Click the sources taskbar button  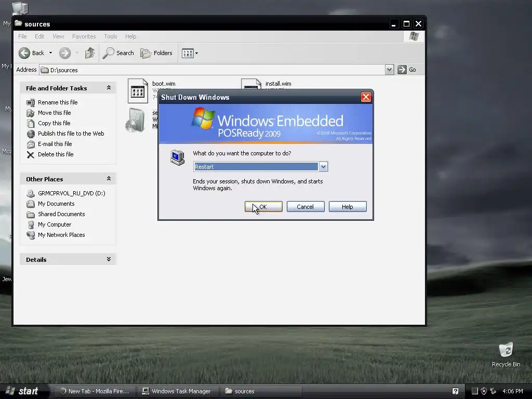pyautogui.click(x=260, y=391)
